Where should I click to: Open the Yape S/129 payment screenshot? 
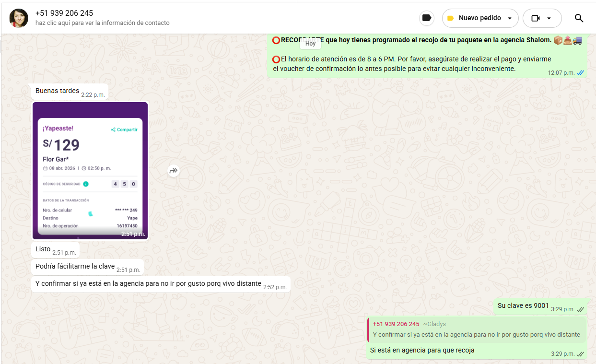[90, 170]
